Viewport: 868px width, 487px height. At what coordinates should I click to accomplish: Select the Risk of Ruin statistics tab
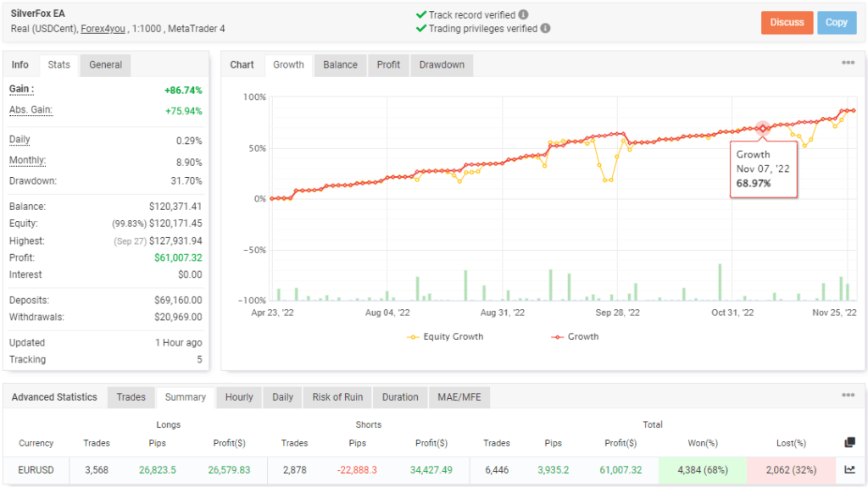click(337, 397)
